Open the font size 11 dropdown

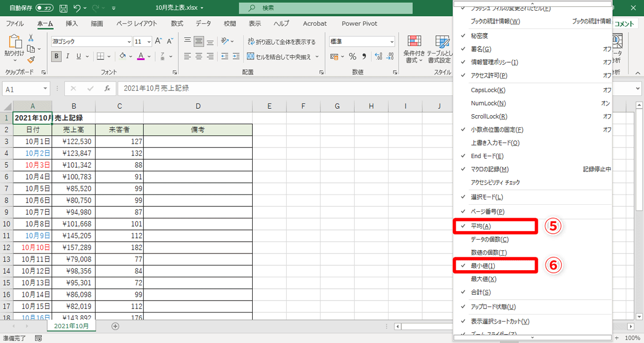pos(149,41)
